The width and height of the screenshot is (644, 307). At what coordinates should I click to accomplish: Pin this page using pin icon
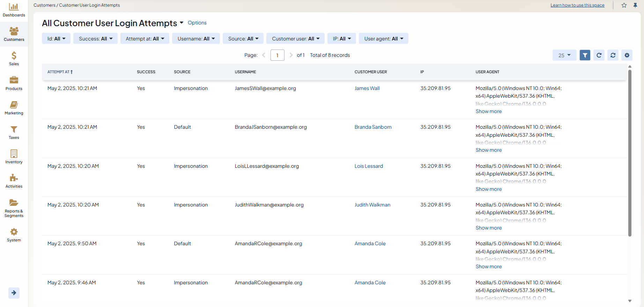pyautogui.click(x=635, y=5)
